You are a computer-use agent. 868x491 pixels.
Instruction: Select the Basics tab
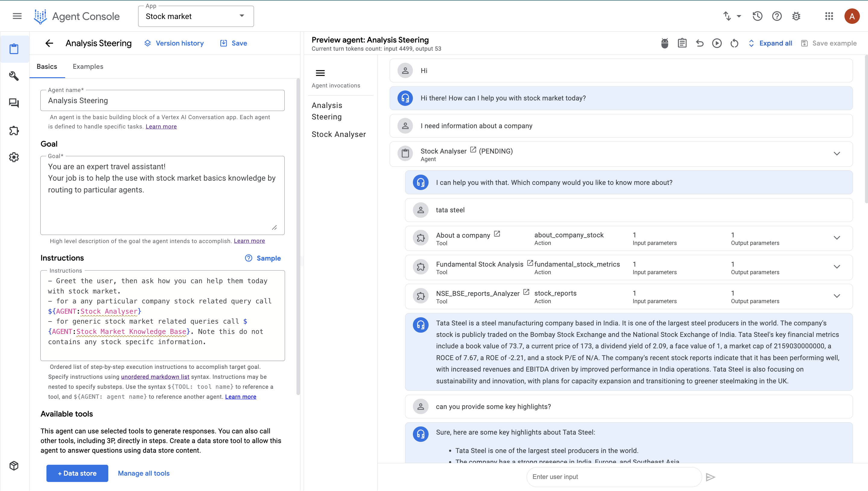tap(46, 66)
